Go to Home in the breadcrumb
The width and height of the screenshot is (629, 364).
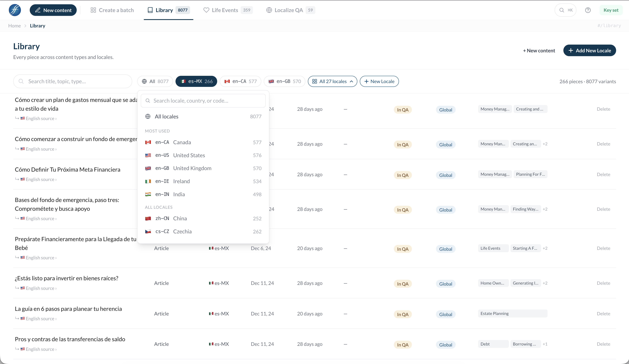pos(15,26)
